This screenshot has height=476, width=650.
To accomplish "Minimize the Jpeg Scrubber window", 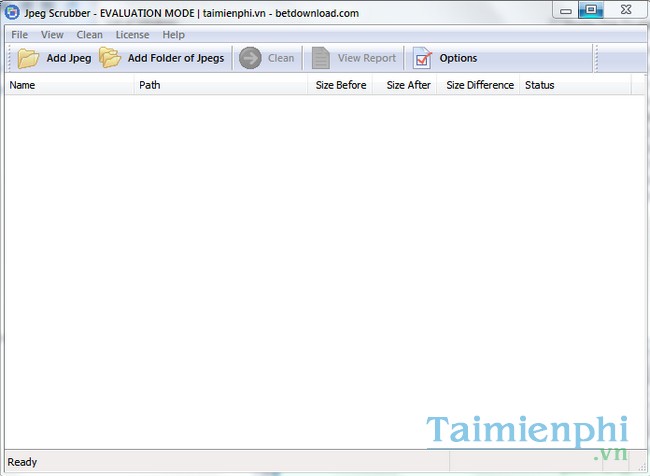I will (565, 11).
